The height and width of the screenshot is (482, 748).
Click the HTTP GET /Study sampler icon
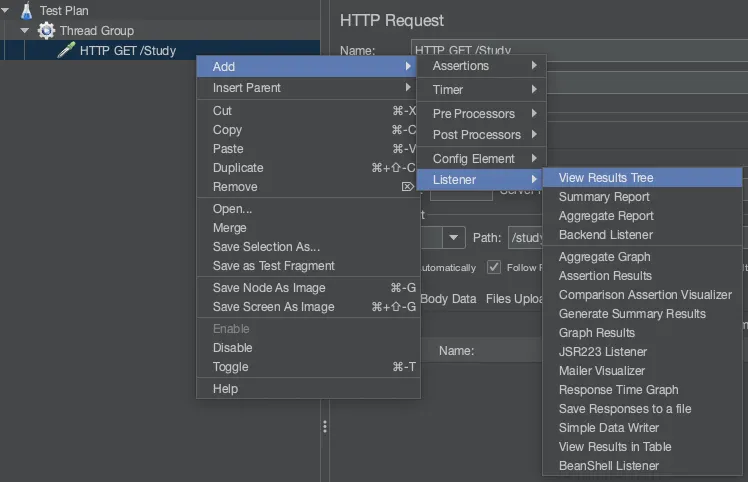[66, 50]
